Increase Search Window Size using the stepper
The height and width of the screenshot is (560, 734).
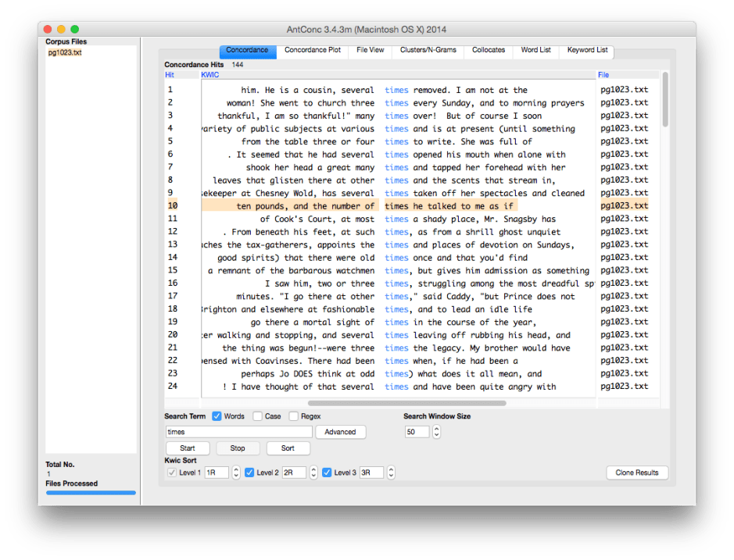point(435,429)
